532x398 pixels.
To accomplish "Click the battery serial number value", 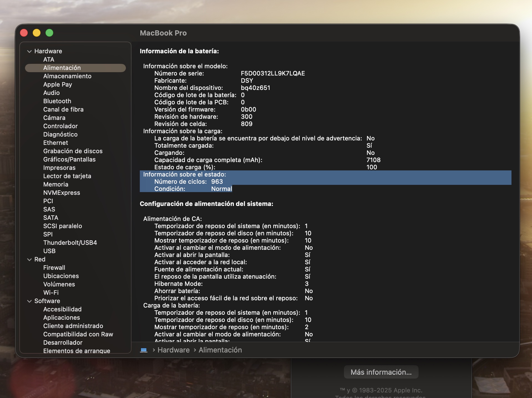I will pos(273,73).
